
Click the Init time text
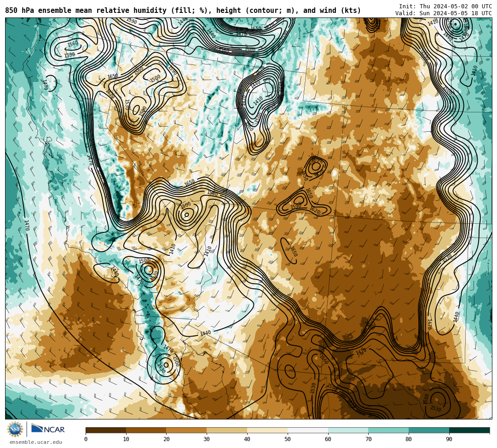(445, 6)
